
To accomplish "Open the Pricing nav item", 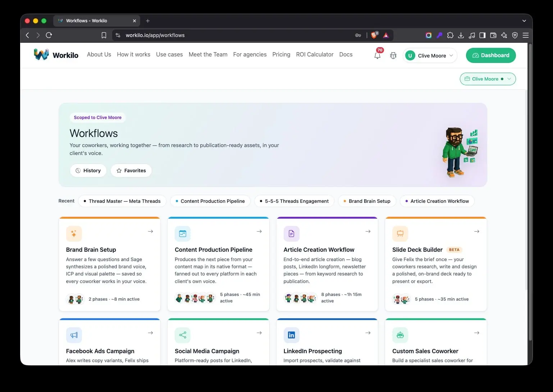I will [x=281, y=54].
